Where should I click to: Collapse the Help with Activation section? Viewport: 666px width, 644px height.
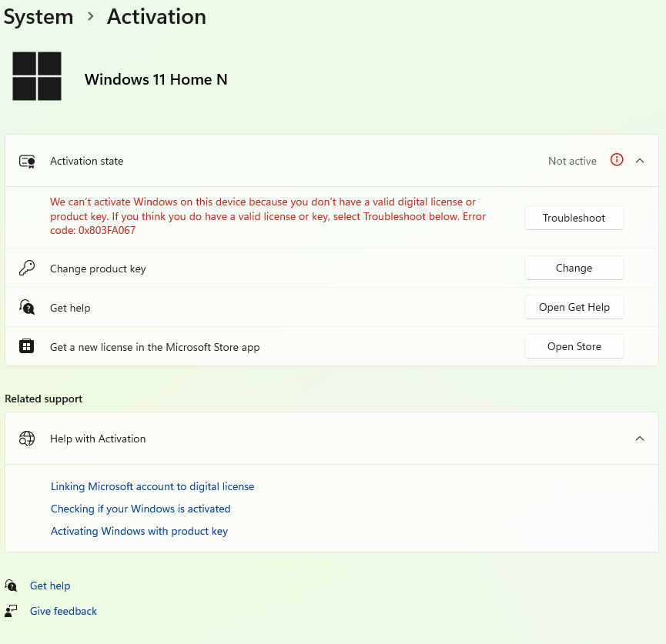coord(640,438)
